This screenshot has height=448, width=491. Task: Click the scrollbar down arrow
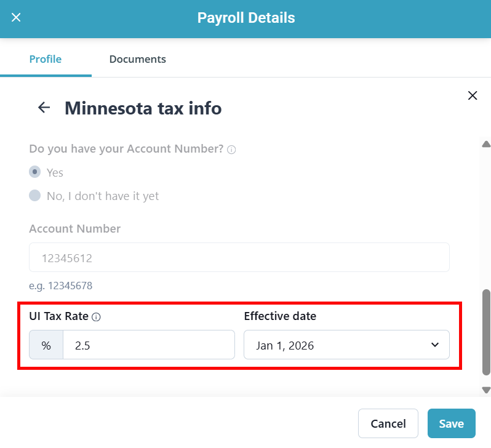[486, 390]
